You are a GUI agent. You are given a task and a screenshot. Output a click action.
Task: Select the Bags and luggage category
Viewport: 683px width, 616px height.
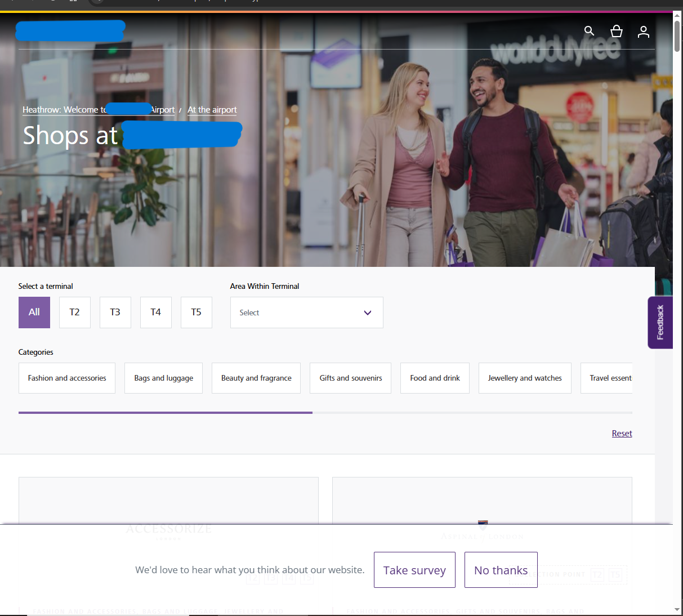pyautogui.click(x=163, y=378)
